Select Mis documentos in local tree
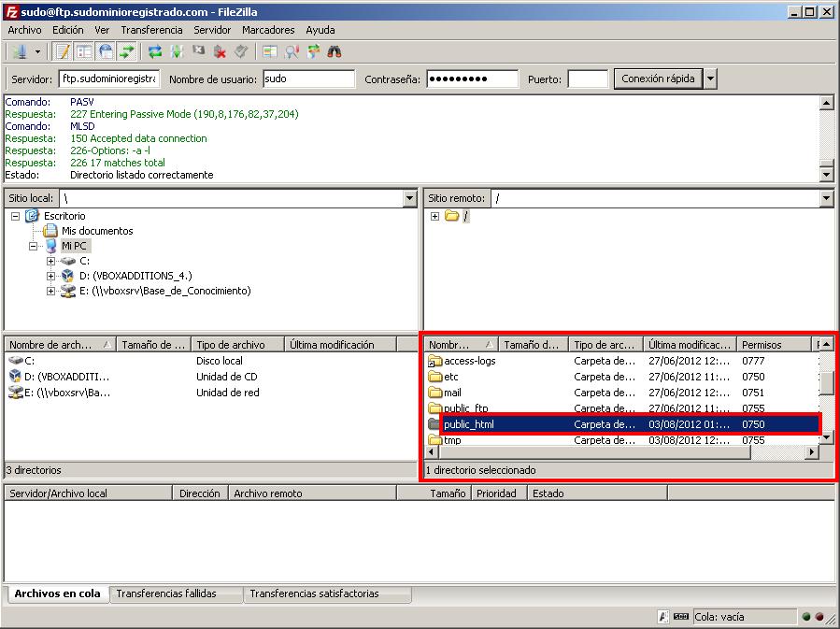840x629 pixels. click(97, 231)
